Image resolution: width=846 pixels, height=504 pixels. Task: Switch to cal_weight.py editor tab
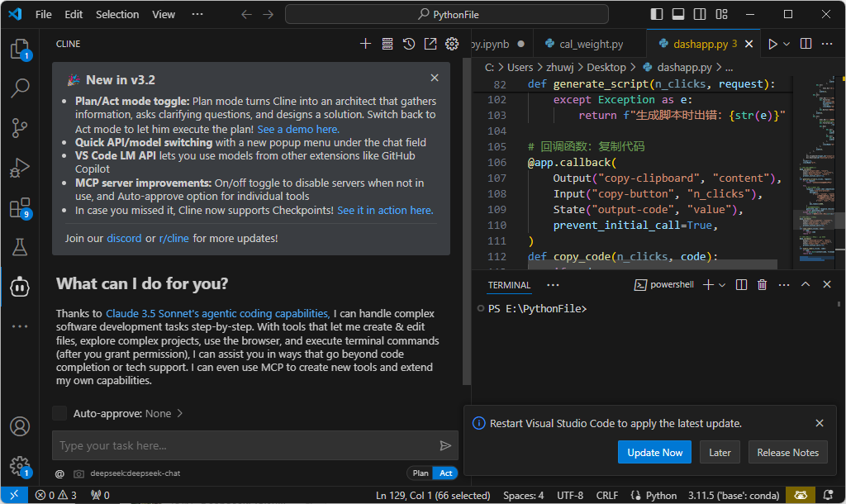(585, 44)
